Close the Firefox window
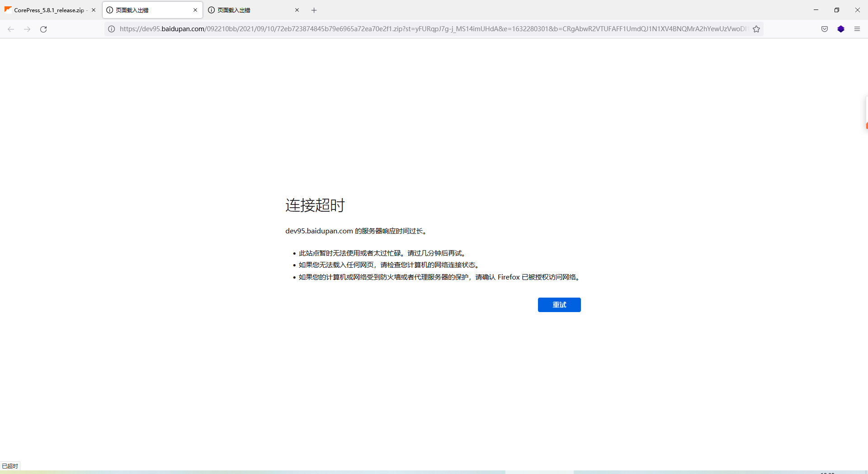 pos(858,10)
